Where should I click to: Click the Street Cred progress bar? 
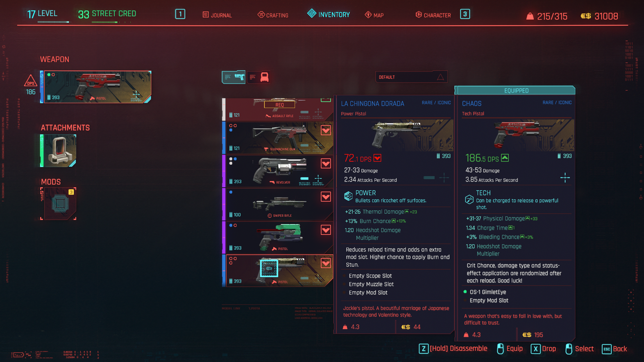(x=111, y=22)
